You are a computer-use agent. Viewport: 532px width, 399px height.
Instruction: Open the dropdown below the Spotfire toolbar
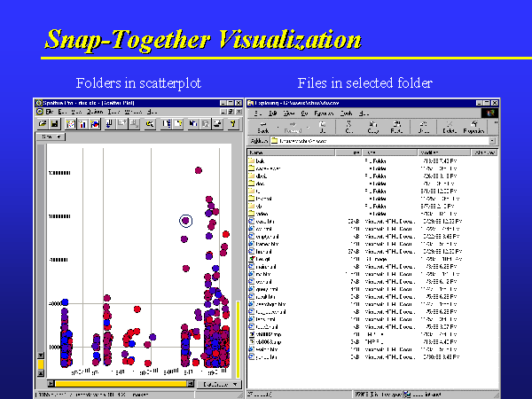[x=51, y=137]
